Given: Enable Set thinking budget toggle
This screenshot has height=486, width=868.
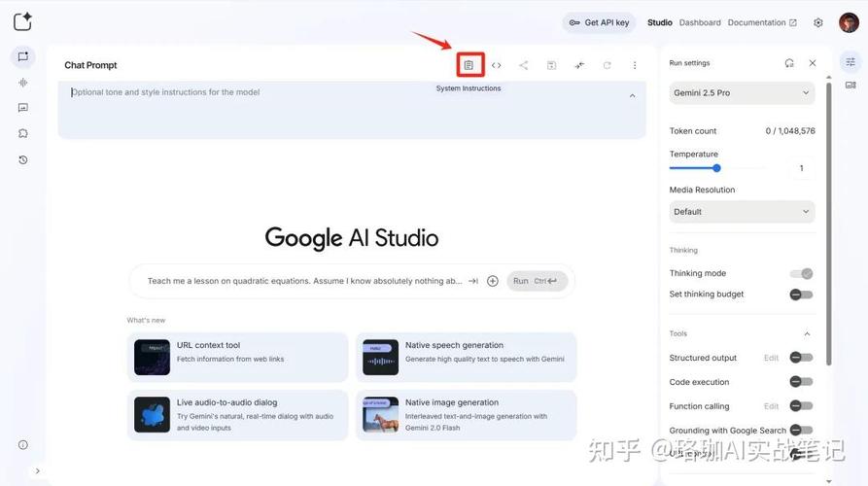Looking at the screenshot, I should (x=801, y=295).
